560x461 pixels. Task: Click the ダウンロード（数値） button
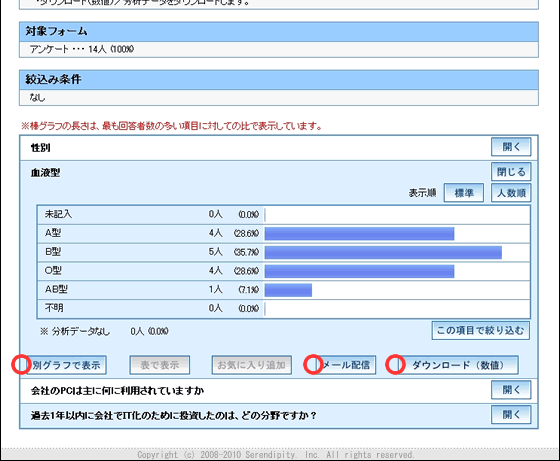coord(457,365)
